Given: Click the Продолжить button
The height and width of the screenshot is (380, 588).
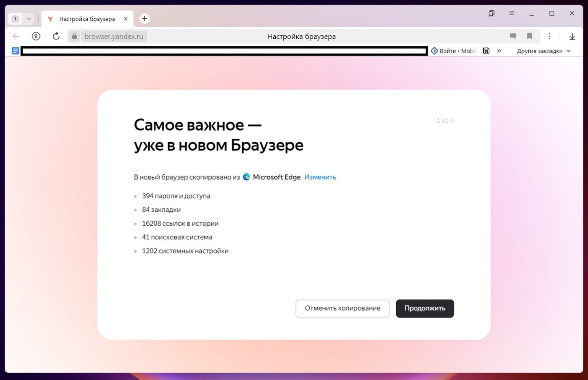Looking at the screenshot, I should click(x=425, y=308).
